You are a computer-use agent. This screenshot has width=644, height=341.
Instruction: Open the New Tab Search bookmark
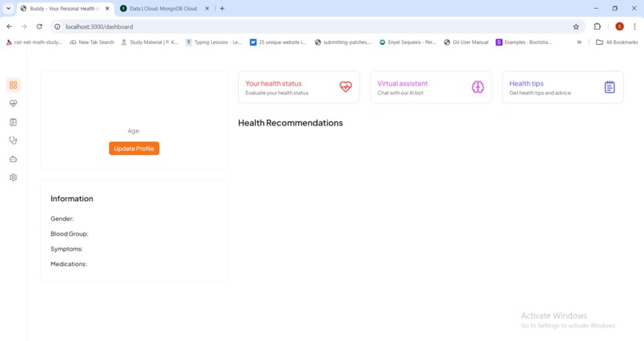click(x=92, y=42)
